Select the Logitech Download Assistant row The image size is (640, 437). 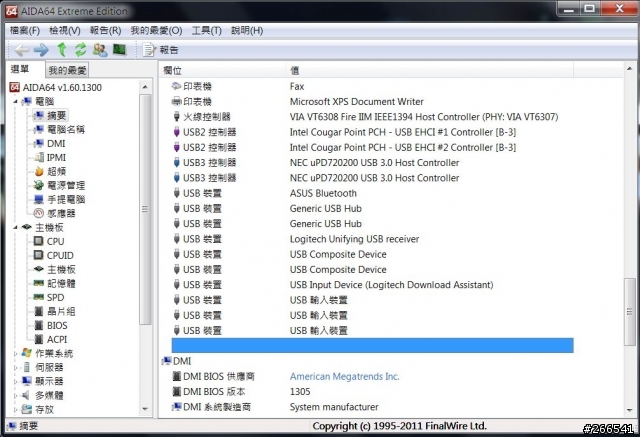(372, 284)
